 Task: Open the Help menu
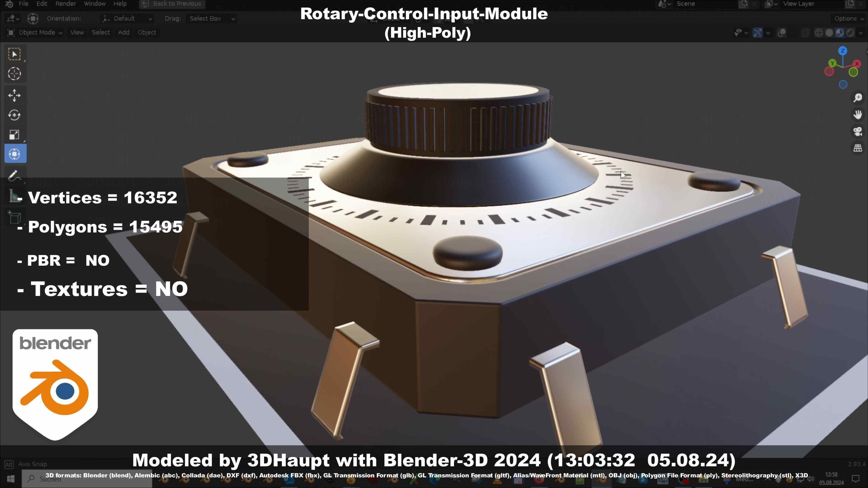[x=120, y=4]
